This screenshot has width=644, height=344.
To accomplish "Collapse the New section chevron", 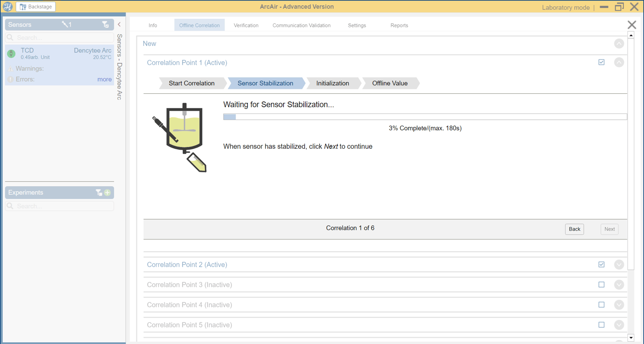I will coord(619,44).
